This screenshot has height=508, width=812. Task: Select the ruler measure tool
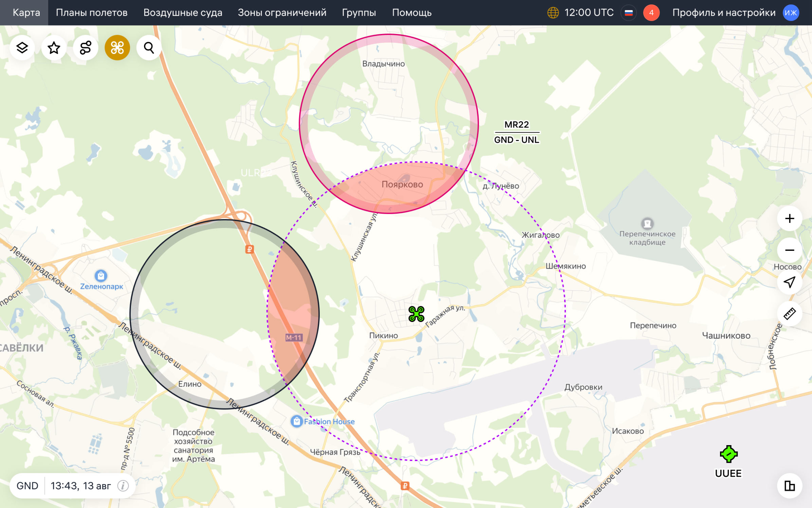(x=790, y=314)
